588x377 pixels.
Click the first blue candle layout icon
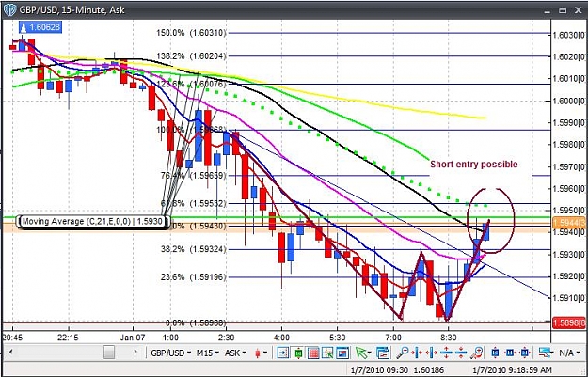[x=495, y=353]
